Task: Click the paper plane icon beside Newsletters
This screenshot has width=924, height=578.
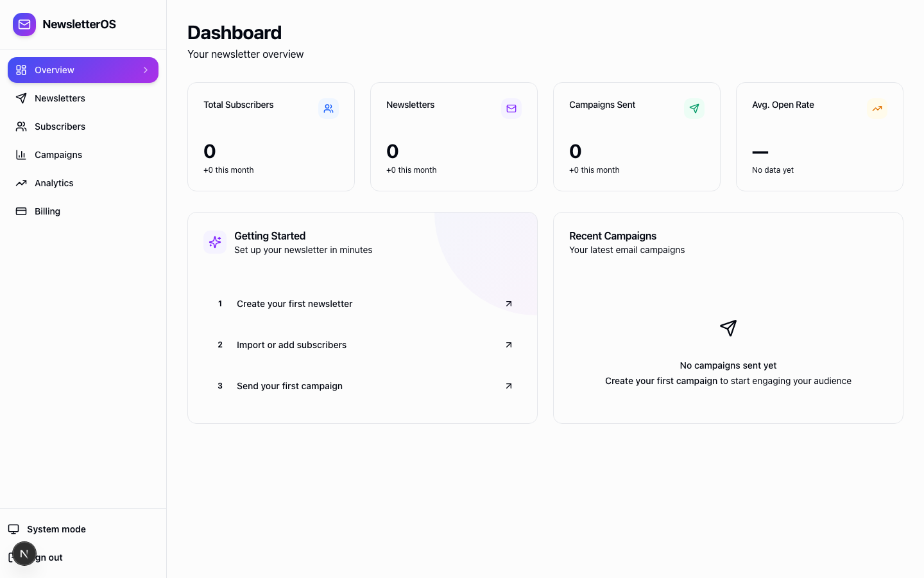Action: [21, 98]
